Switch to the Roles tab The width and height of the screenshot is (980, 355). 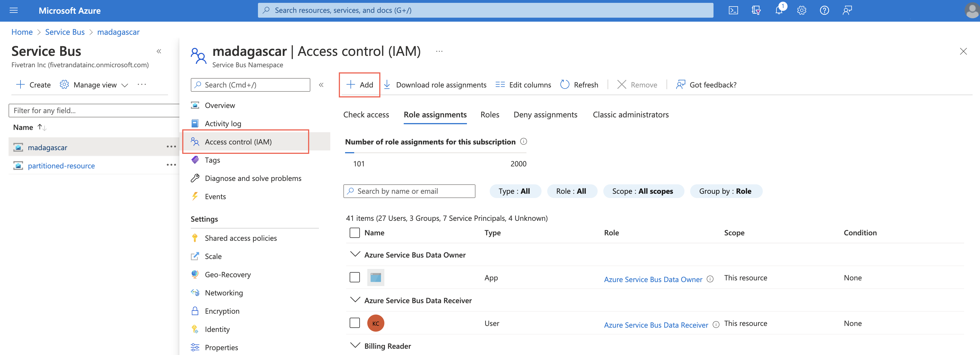490,115
